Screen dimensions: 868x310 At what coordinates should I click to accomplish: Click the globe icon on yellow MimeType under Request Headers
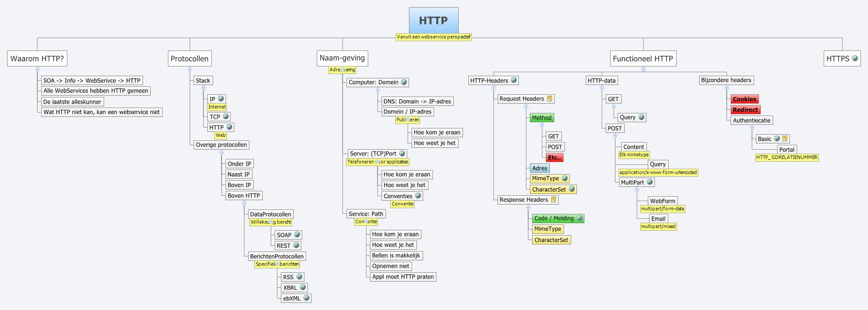pos(564,178)
